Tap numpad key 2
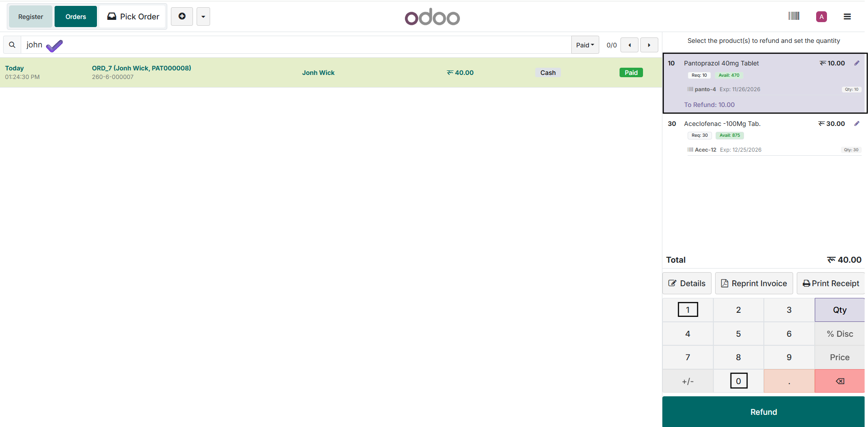This screenshot has width=868, height=427. tap(738, 310)
